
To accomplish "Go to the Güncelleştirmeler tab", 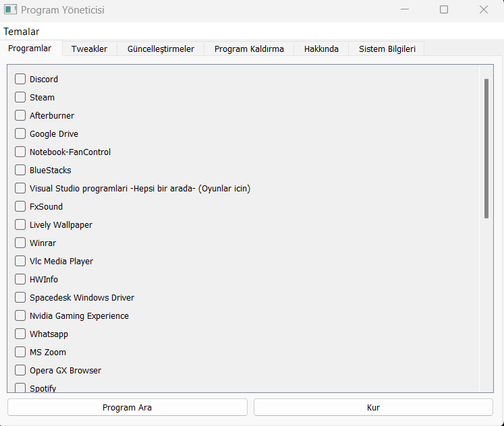I will point(161,49).
